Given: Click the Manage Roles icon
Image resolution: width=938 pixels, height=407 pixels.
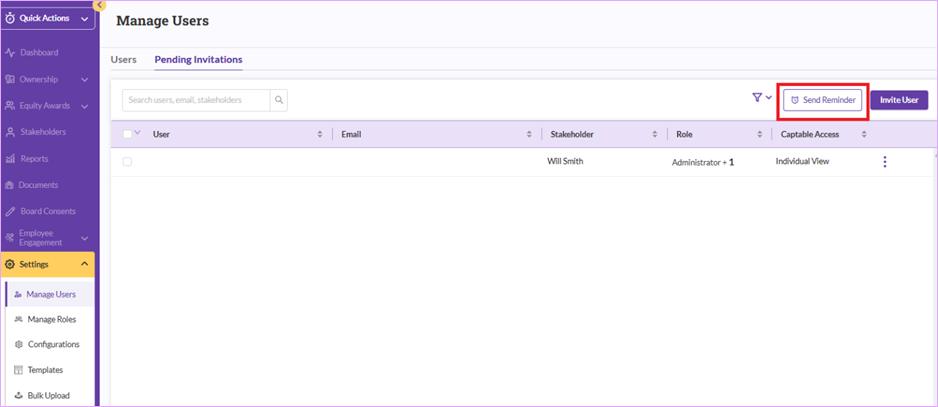Looking at the screenshot, I should (18, 320).
